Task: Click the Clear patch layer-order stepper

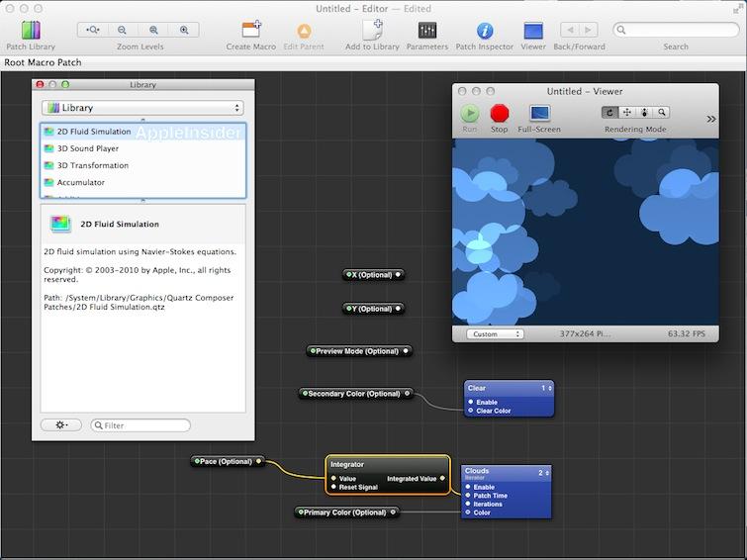Action: point(549,388)
